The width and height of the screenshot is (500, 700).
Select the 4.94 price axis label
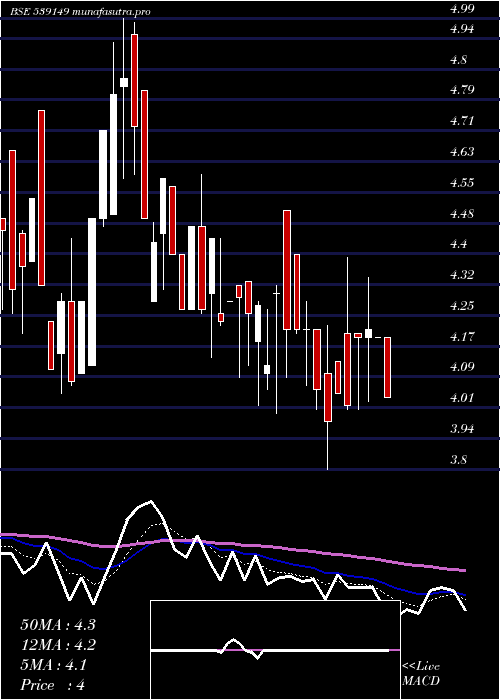461,29
